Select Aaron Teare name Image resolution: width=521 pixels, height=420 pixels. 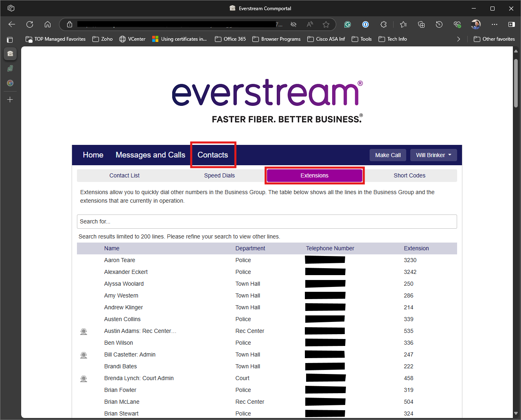[120, 260]
